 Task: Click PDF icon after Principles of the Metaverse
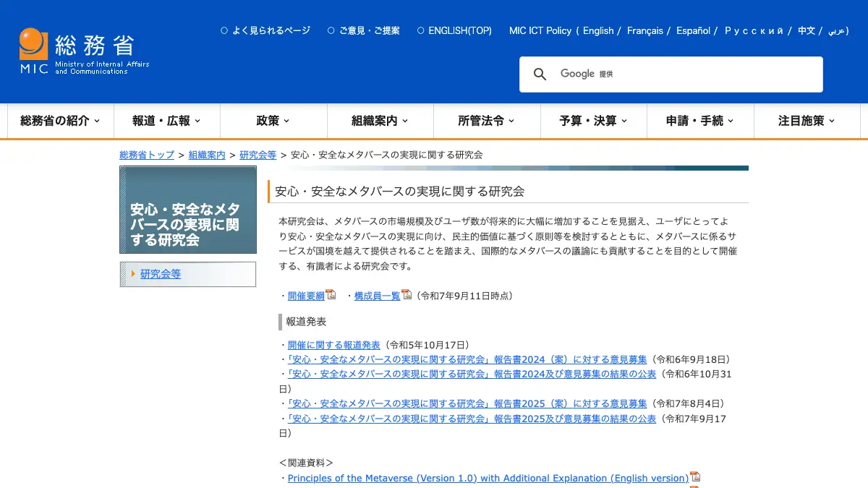pyautogui.click(x=695, y=477)
